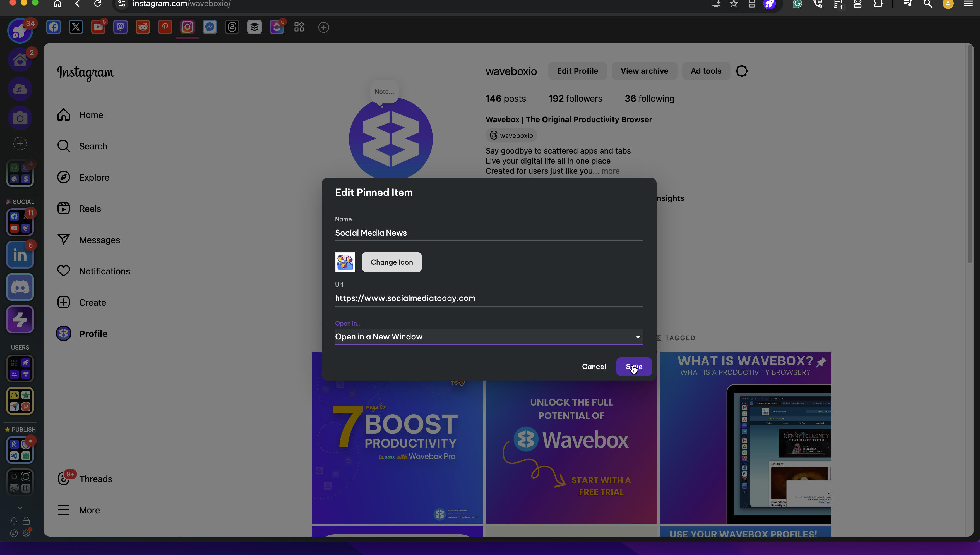Open the Wavebox hamburger menu

pos(968,4)
